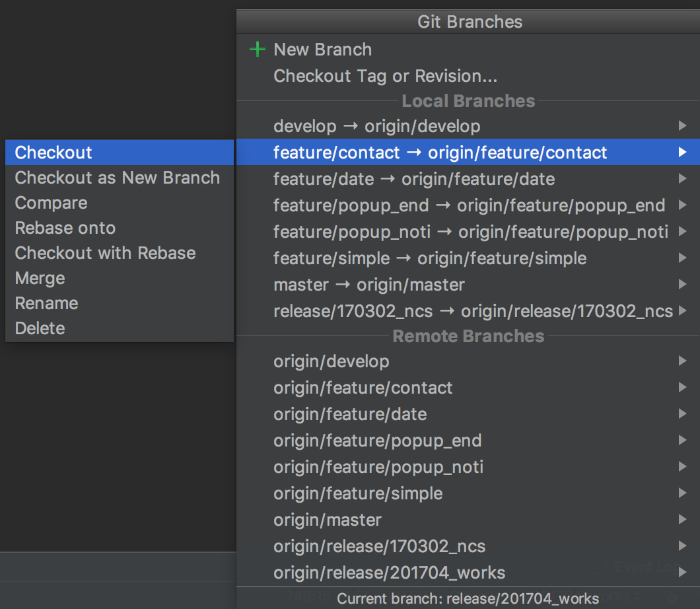Select remote branch origin/master
The height and width of the screenshot is (609, 700).
[468, 519]
